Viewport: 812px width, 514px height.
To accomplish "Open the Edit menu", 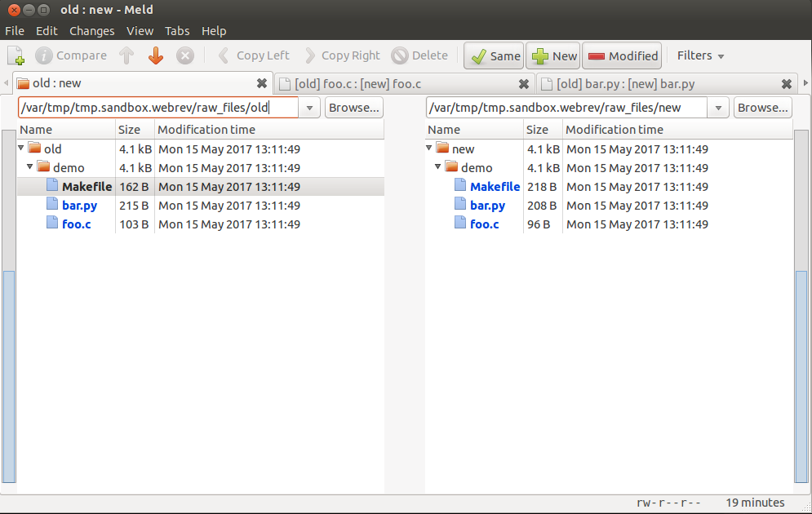I will 47,31.
